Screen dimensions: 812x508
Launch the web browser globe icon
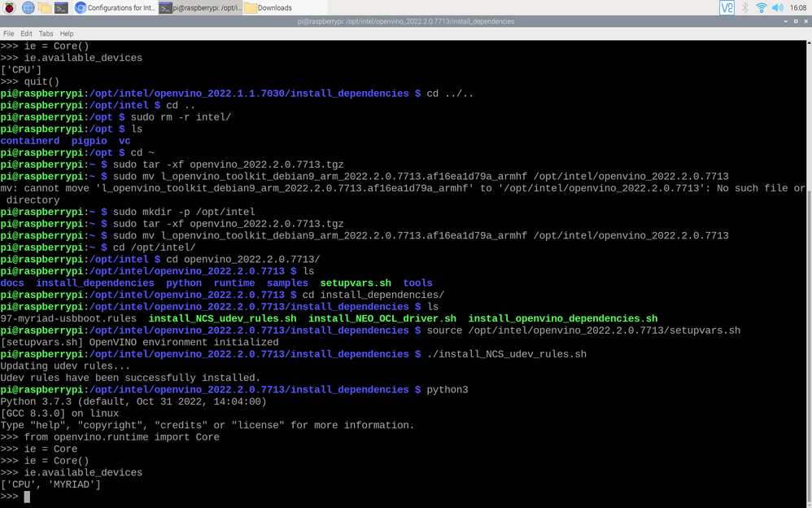28,7
